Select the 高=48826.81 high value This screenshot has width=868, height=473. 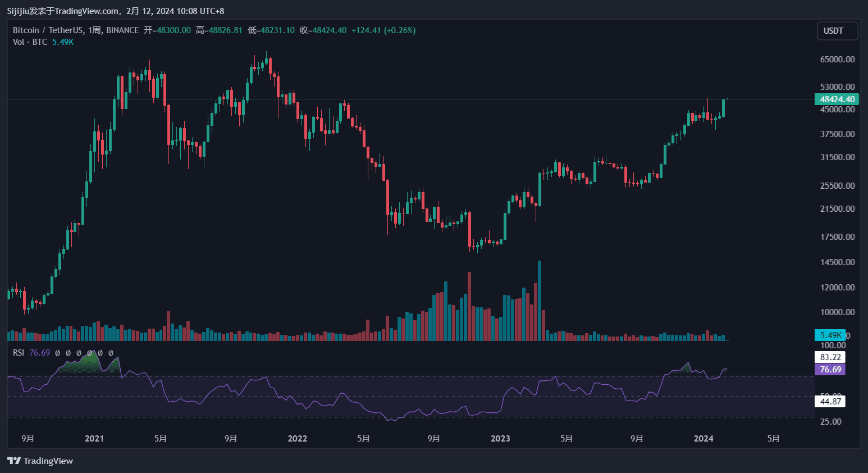pyautogui.click(x=219, y=30)
